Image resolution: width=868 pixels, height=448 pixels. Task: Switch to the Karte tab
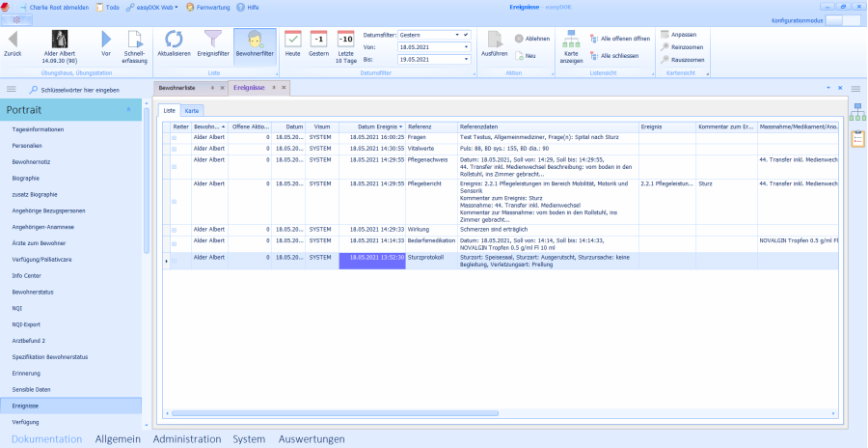(193, 110)
